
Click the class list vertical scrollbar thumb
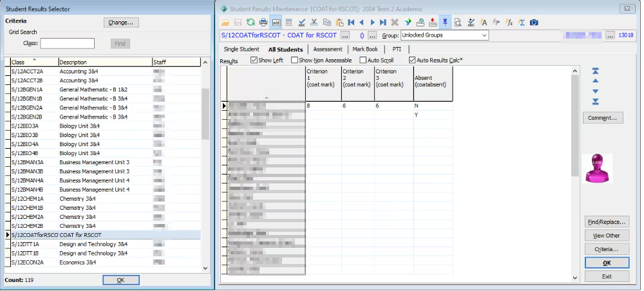click(205, 115)
